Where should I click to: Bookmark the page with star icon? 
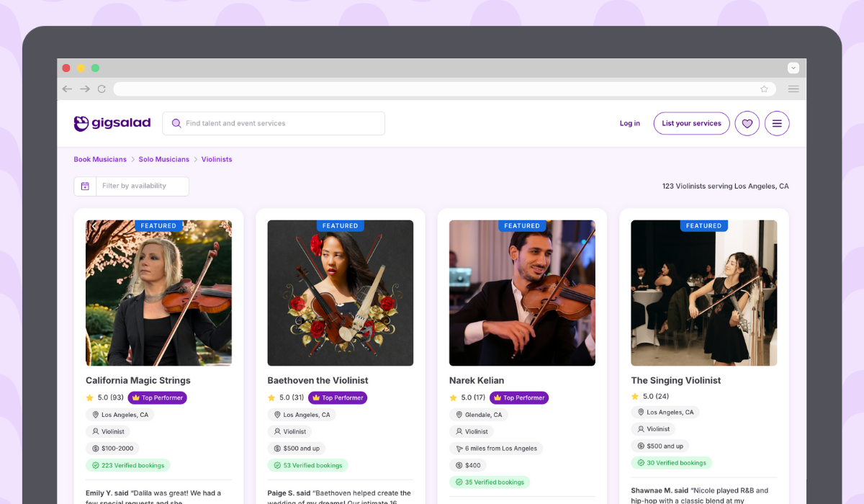[764, 89]
